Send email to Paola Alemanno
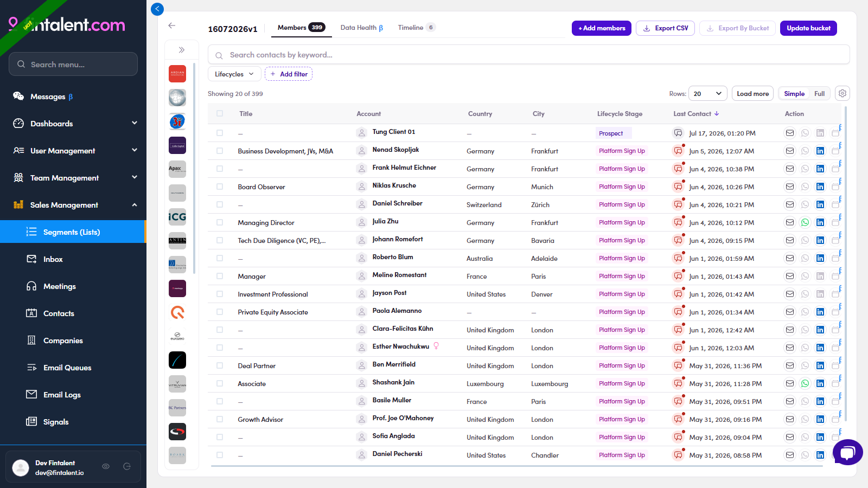868x488 pixels. tap(790, 312)
